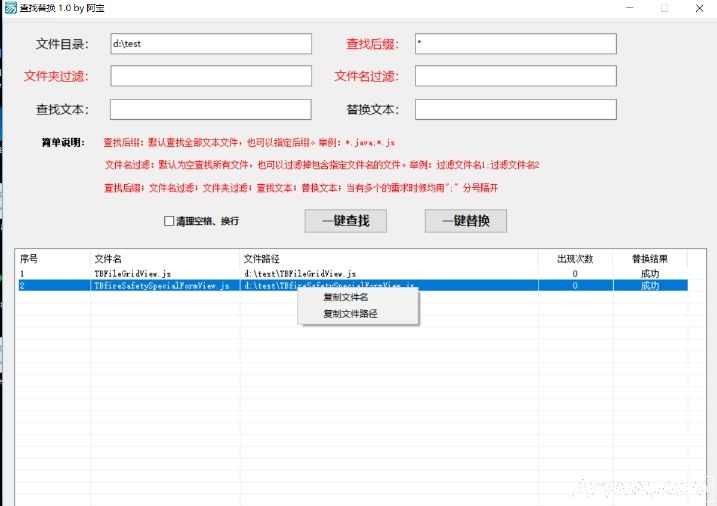Click the red 查找后缀 label
Screen dimensions: 717x506
372,44
